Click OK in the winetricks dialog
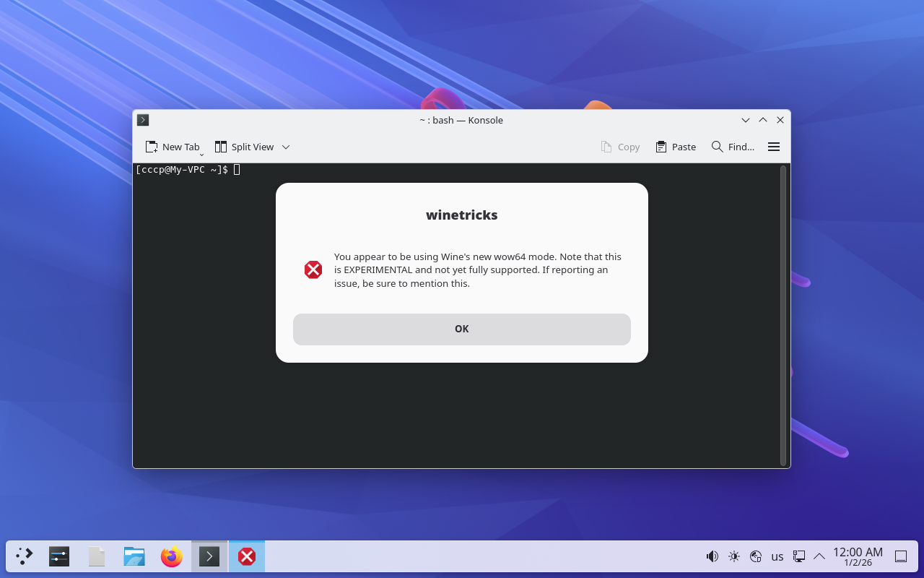Viewport: 924px width, 578px height. [x=462, y=329]
